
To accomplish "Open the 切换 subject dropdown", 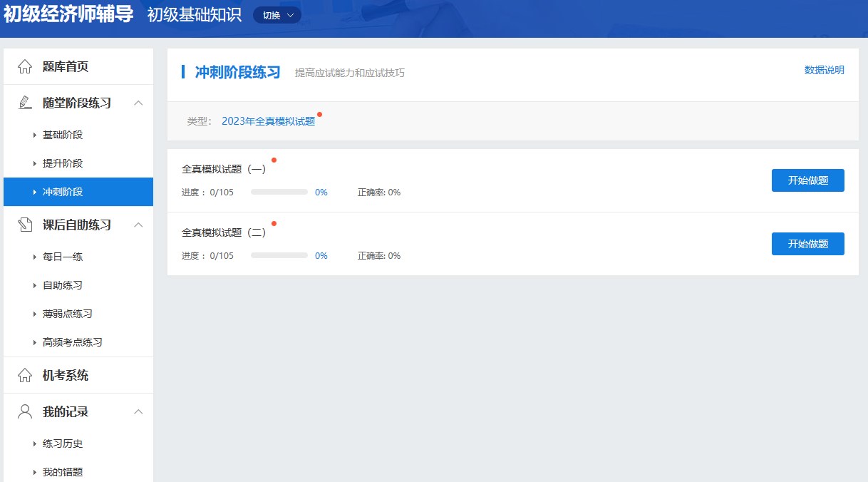I will pyautogui.click(x=277, y=15).
